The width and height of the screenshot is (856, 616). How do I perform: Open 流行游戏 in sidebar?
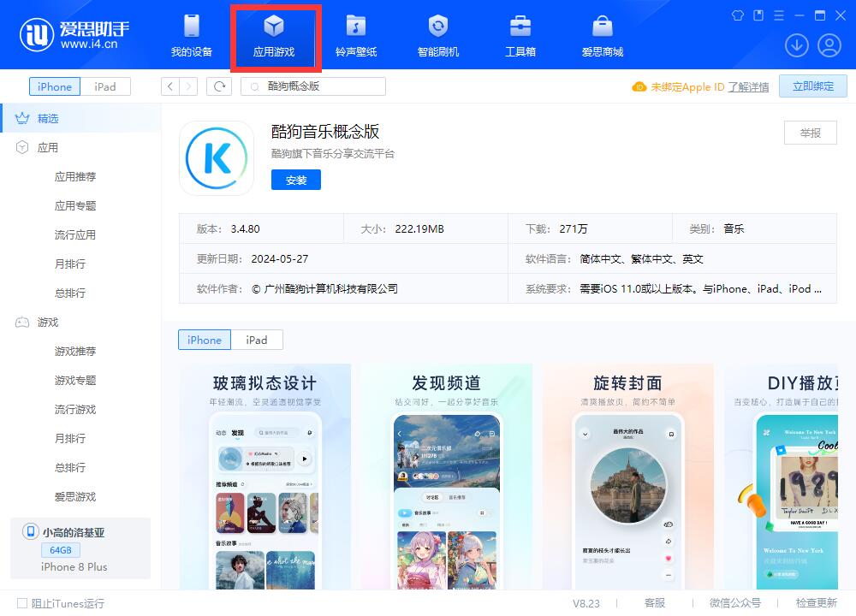click(75, 409)
